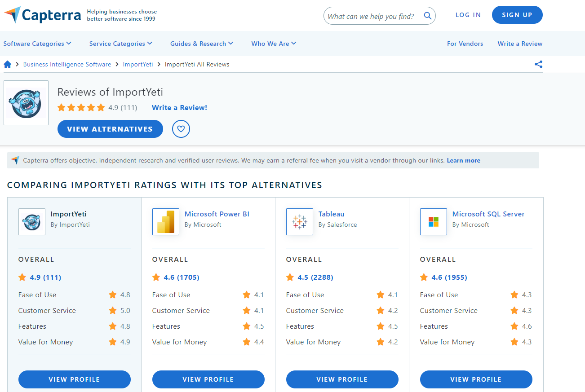Open the Capterra logo homepage
Viewport: 585px width, 392px height.
(x=43, y=15)
